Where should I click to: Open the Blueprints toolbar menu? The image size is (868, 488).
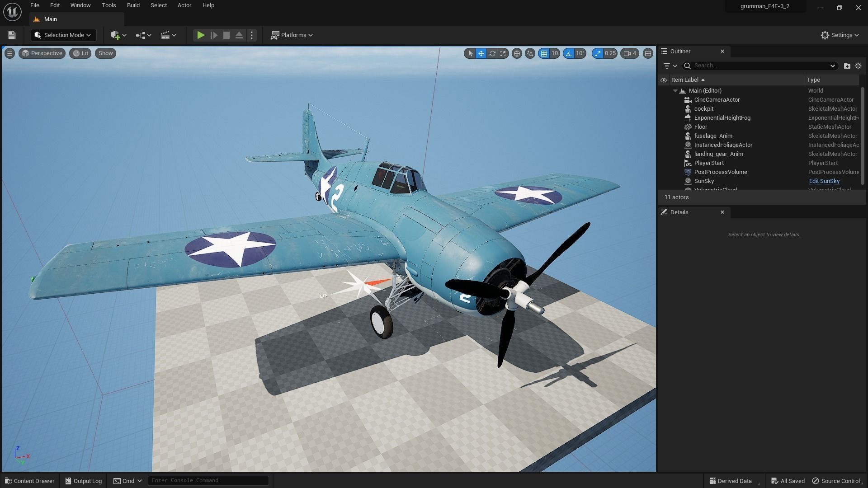click(143, 35)
